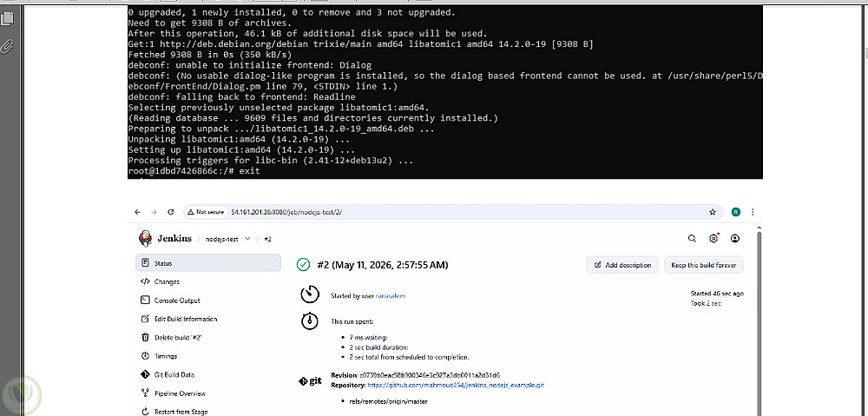The width and height of the screenshot is (868, 416).
Task: Click the Keep this build forever button
Action: click(x=704, y=265)
